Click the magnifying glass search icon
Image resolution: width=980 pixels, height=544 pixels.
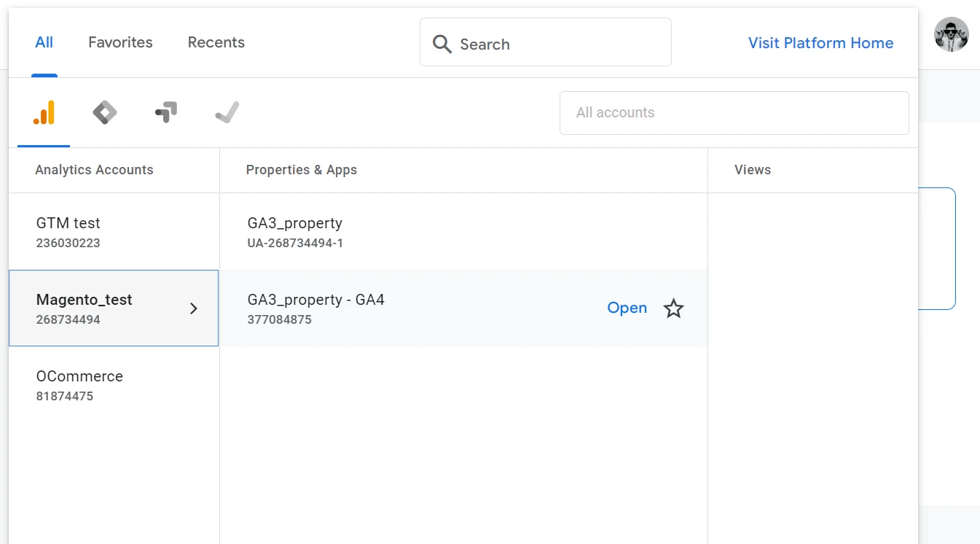[442, 44]
